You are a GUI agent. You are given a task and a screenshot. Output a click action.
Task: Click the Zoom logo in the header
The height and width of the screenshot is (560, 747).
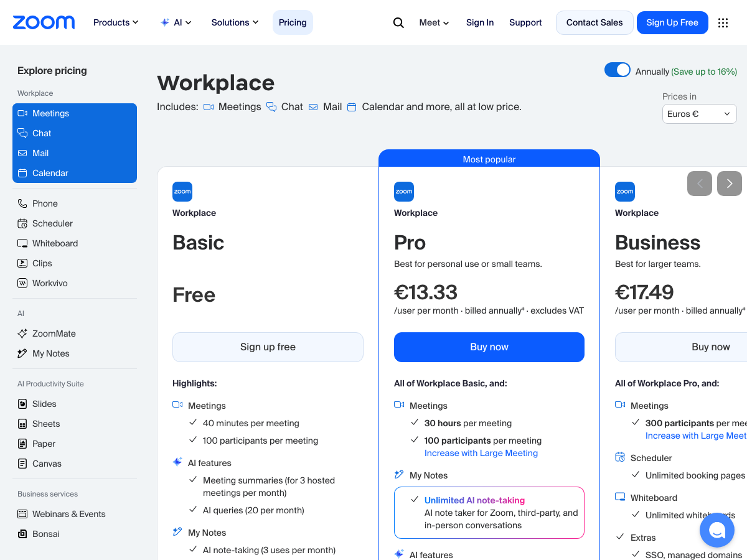44,22
